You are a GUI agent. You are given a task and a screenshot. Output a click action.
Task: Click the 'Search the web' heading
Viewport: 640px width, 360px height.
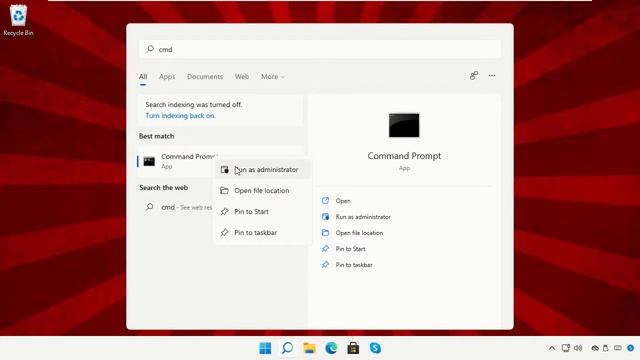coord(164,187)
